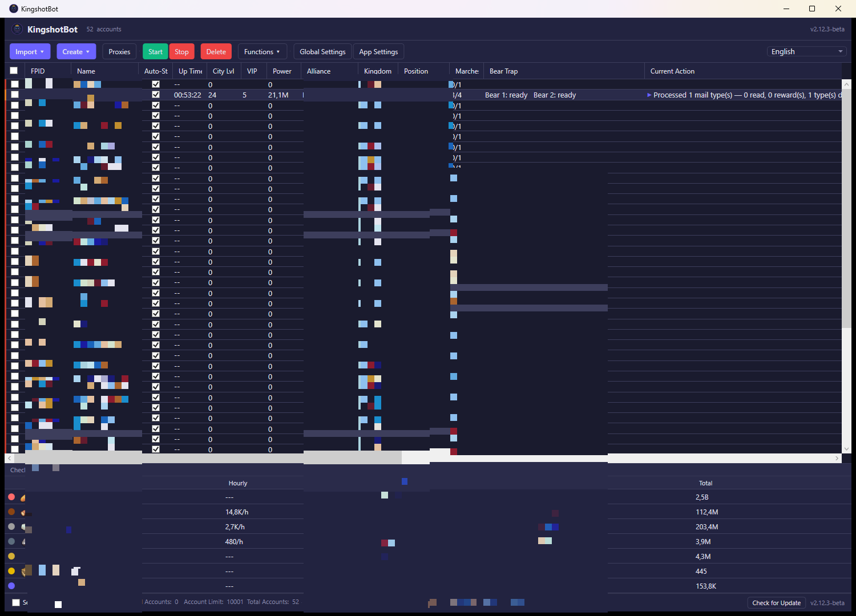The height and width of the screenshot is (616, 856).
Task: Toggle the checkbox in the bottom status bar
Action: tap(16, 602)
